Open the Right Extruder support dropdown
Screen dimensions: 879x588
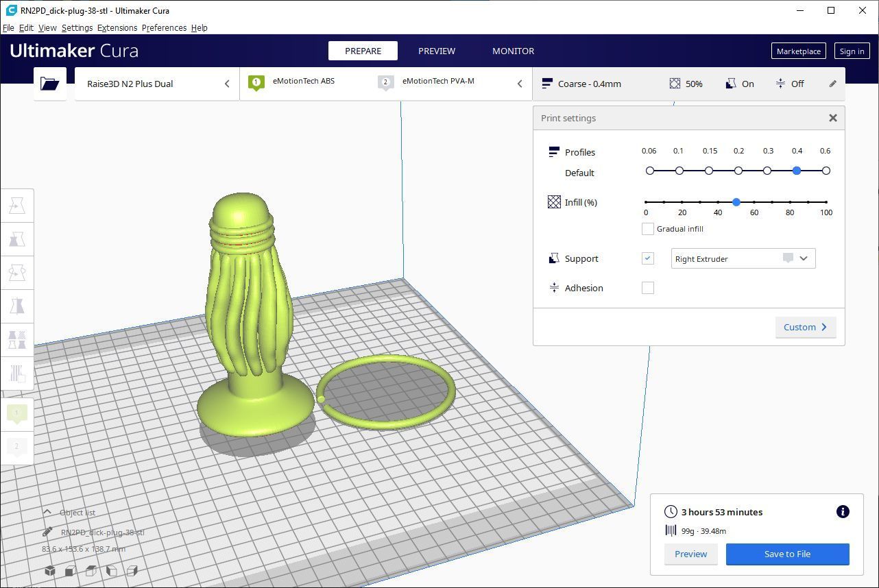743,258
